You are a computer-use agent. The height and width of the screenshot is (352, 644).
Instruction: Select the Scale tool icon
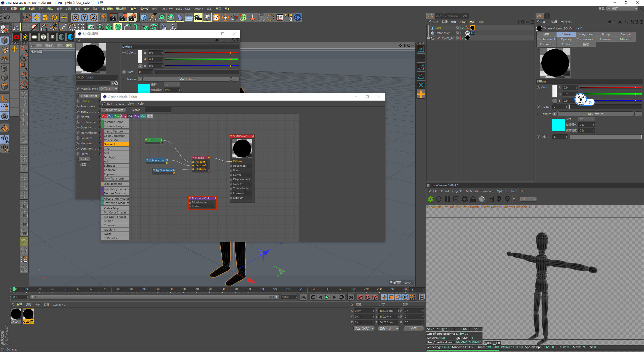[x=46, y=17]
